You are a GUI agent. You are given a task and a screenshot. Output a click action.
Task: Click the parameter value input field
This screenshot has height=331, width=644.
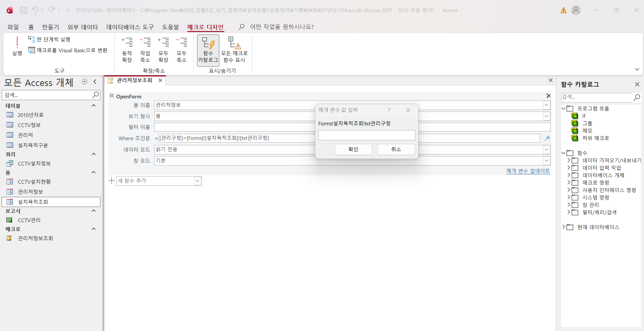click(x=366, y=135)
